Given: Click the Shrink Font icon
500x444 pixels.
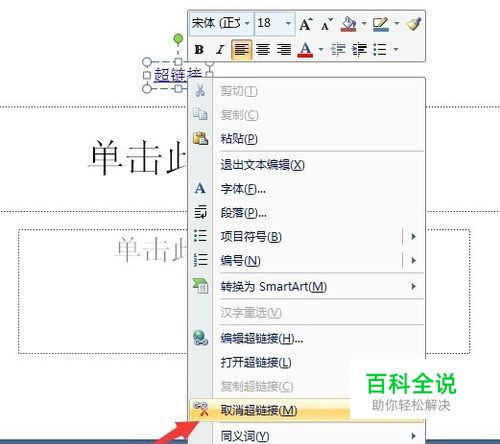Looking at the screenshot, I should tap(327, 24).
